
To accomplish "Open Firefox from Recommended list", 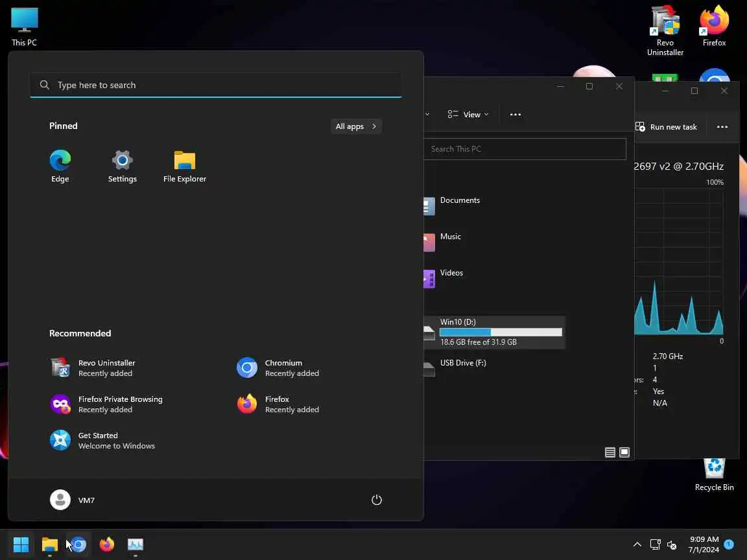I will tap(278, 404).
